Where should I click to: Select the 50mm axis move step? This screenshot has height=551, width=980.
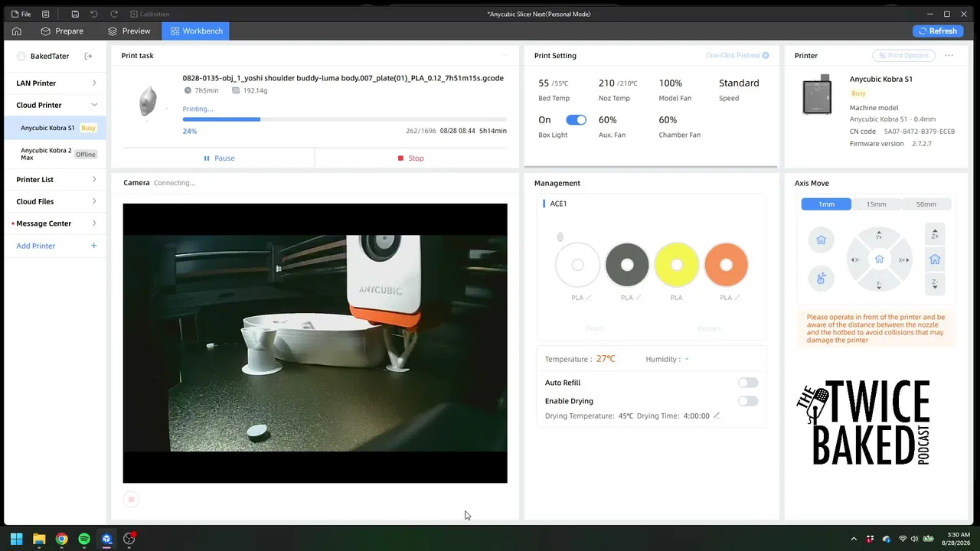926,204
